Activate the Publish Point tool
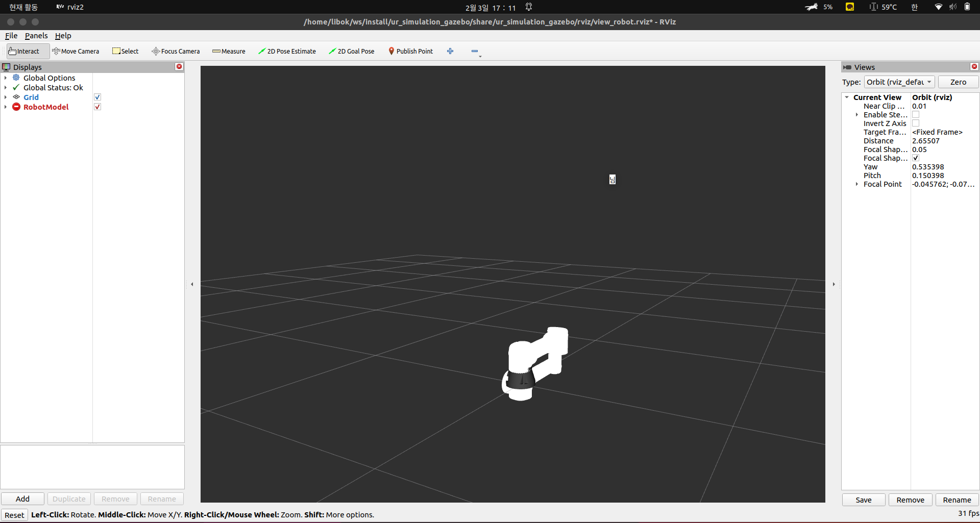 point(410,51)
